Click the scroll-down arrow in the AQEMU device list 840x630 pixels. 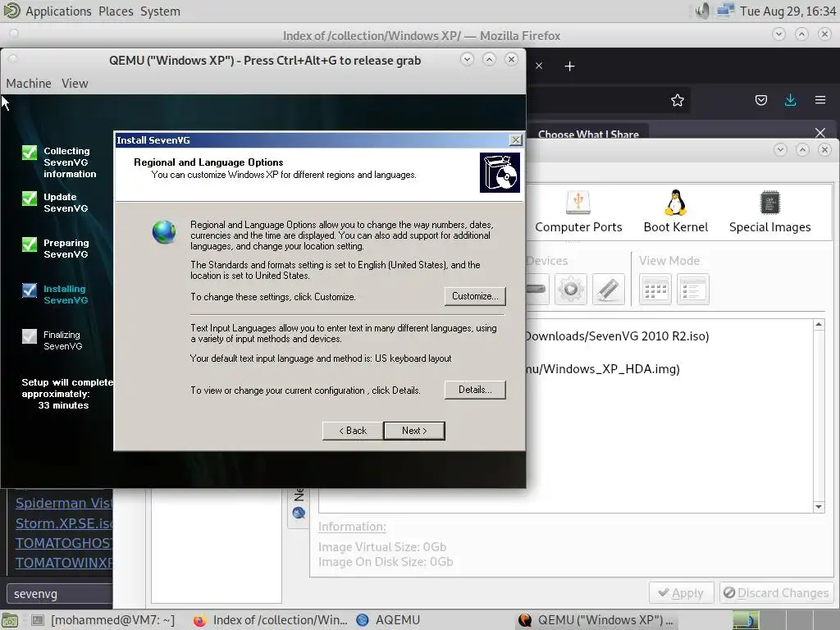coord(819,507)
